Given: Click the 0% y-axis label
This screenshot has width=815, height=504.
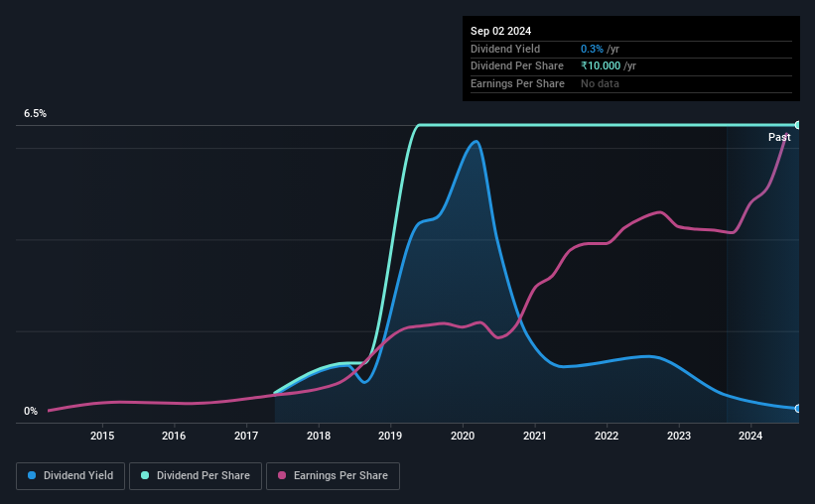Looking at the screenshot, I should [x=31, y=411].
